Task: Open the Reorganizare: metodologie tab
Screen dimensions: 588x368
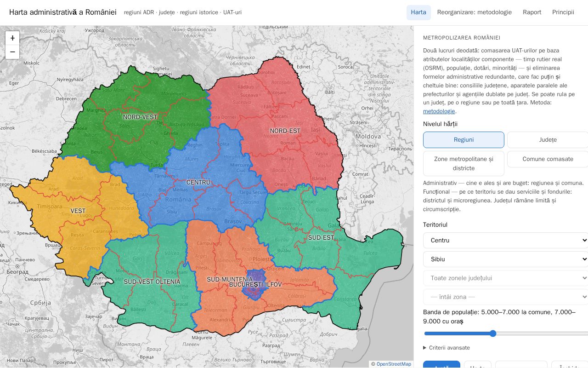Action: [x=475, y=12]
